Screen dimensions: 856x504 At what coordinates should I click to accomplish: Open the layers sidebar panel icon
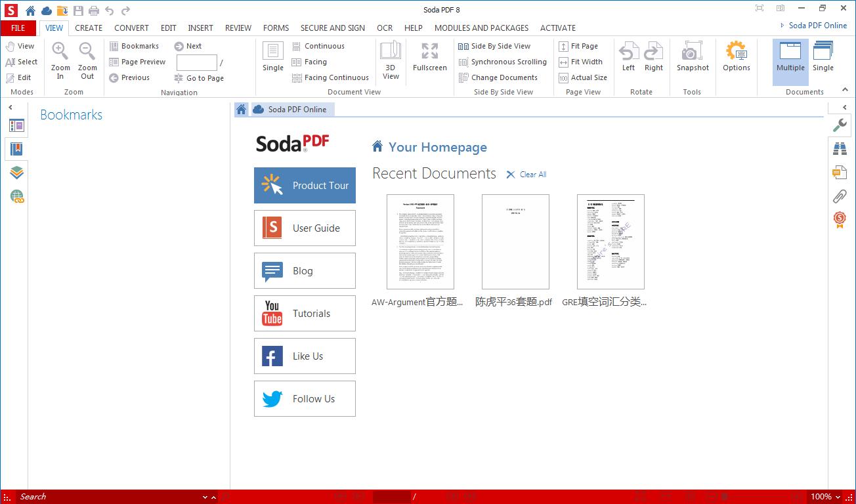(x=16, y=173)
